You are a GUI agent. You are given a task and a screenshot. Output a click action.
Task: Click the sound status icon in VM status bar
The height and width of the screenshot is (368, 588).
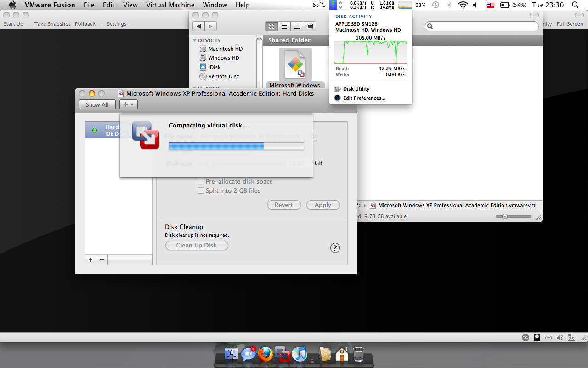[560, 338]
